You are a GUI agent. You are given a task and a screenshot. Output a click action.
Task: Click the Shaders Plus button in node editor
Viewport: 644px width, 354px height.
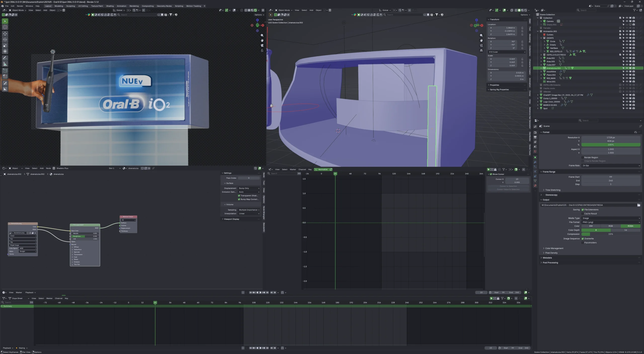click(x=62, y=168)
